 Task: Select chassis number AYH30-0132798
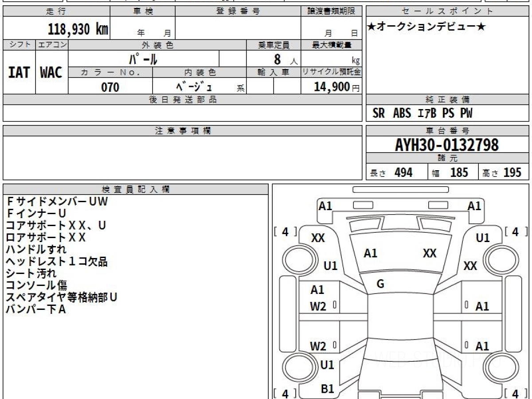tap(447, 145)
